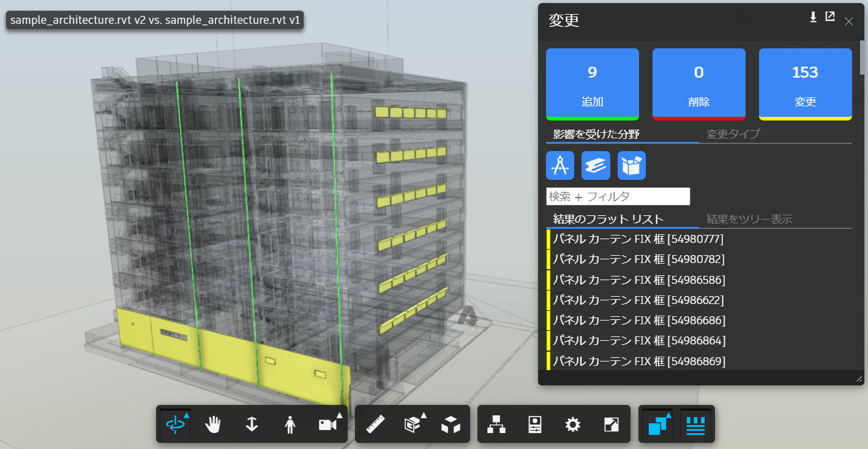Open the Properties panel icon

click(x=534, y=424)
